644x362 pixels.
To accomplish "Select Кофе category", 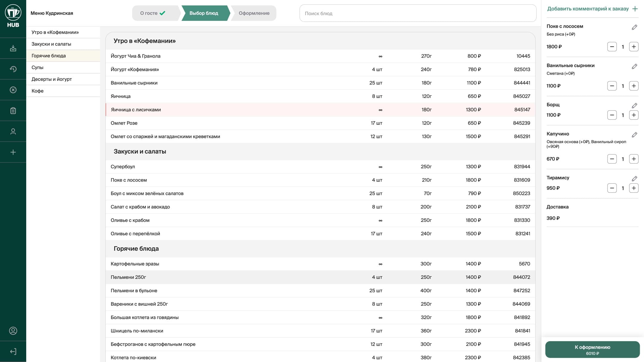I will tap(63, 91).
